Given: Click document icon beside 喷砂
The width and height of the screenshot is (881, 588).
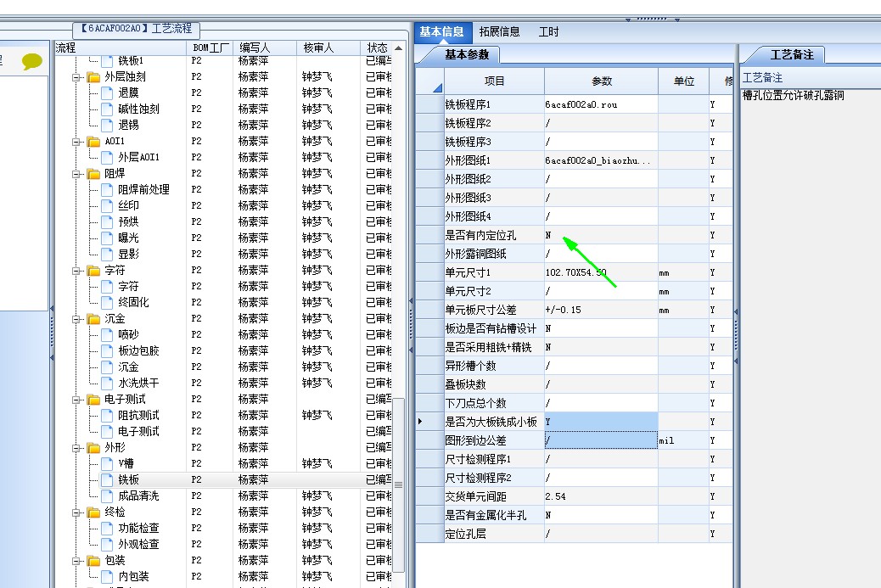Looking at the screenshot, I should point(107,334).
